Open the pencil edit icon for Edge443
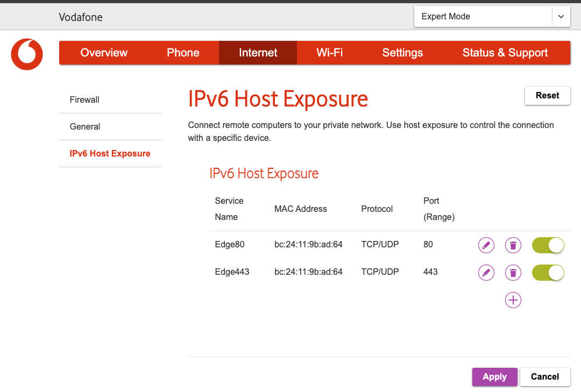 point(486,273)
